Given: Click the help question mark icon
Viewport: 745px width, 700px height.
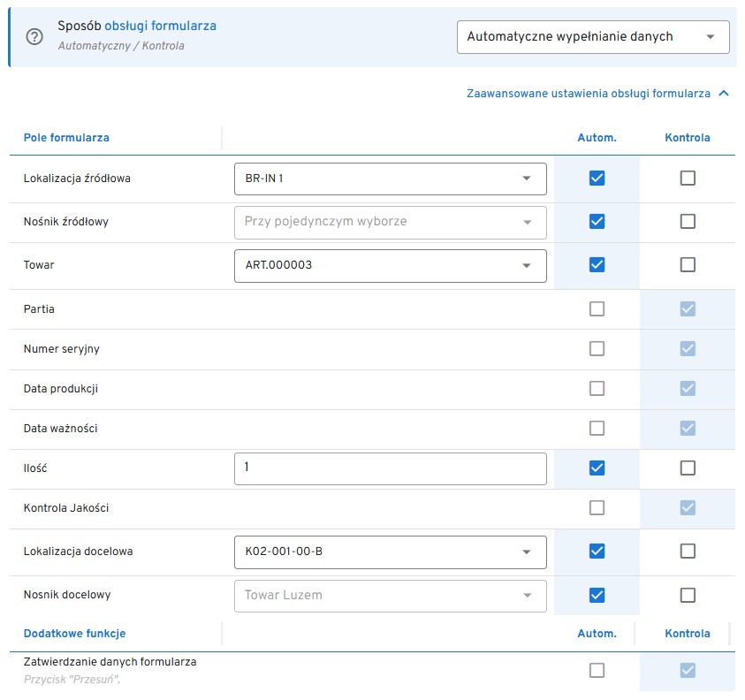Looking at the screenshot, I should pos(35,37).
